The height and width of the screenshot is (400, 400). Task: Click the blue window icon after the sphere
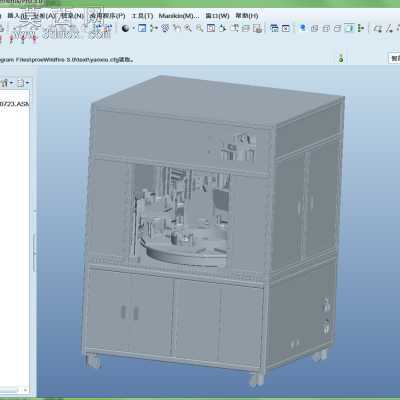[x=142, y=28]
